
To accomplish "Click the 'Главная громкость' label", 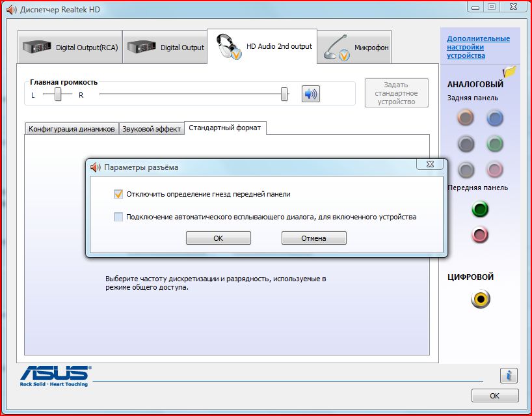I will tap(64, 82).
